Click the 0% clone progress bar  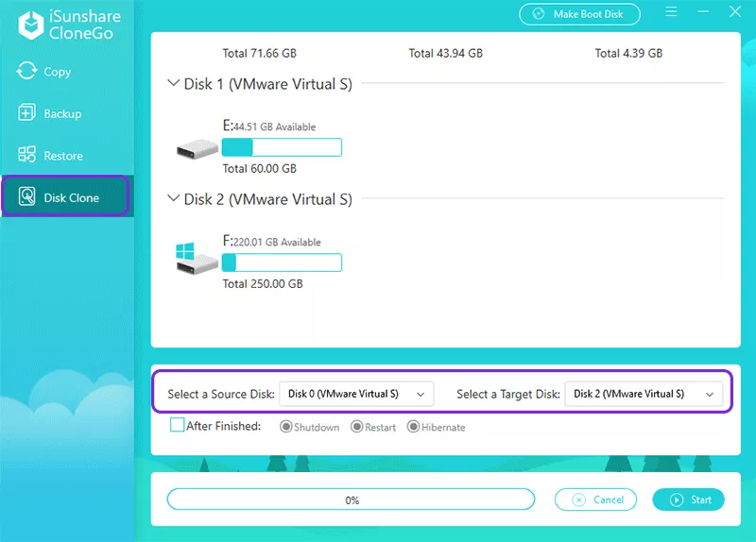tap(351, 500)
